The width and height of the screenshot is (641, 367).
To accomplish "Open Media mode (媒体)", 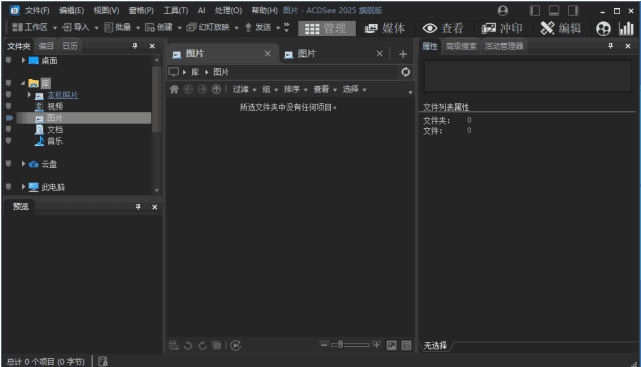I will (385, 28).
